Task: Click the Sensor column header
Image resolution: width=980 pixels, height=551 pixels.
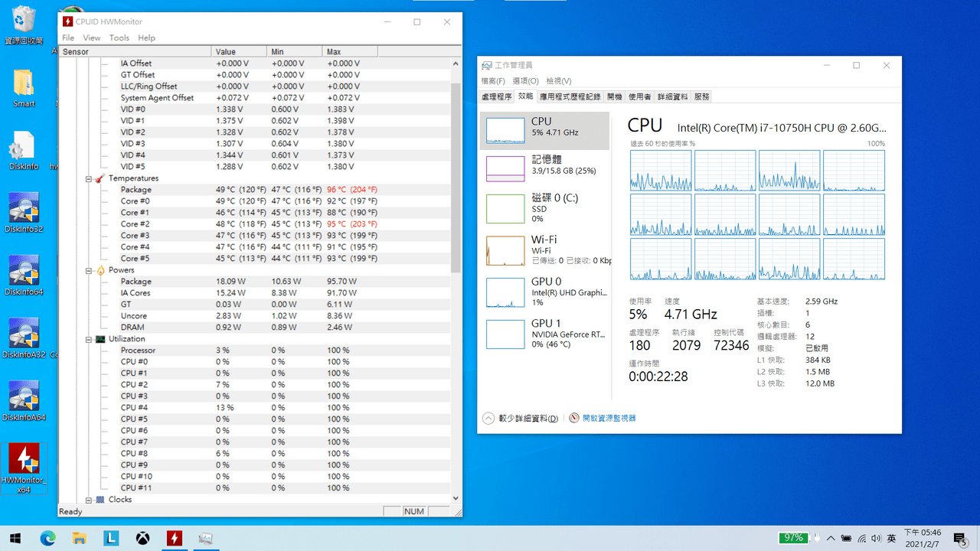Action: (135, 52)
